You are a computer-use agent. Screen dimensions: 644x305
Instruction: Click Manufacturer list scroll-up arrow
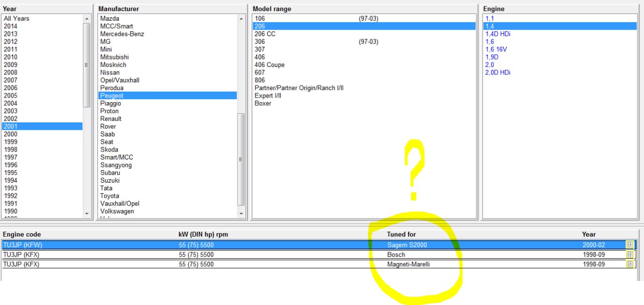(241, 19)
